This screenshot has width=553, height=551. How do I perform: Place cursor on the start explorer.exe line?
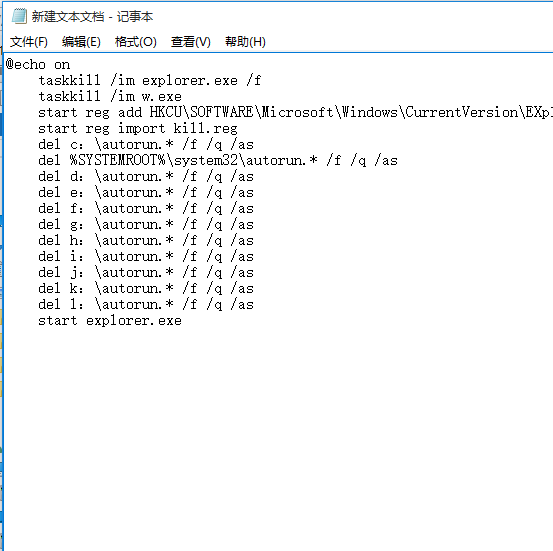110,321
